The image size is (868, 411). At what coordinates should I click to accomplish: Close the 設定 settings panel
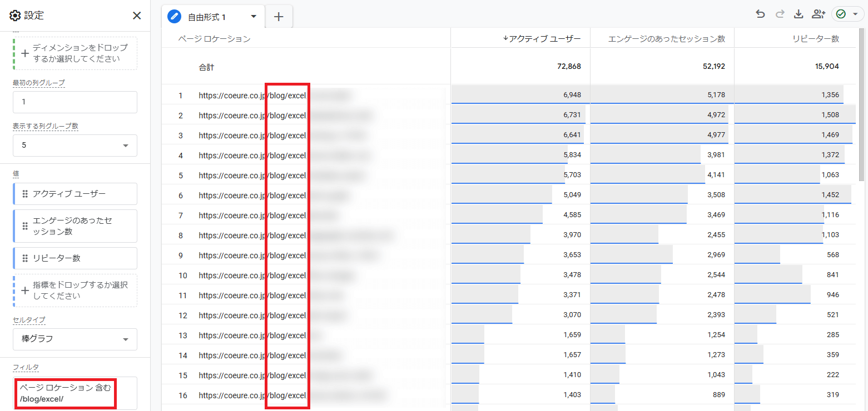coord(137,16)
